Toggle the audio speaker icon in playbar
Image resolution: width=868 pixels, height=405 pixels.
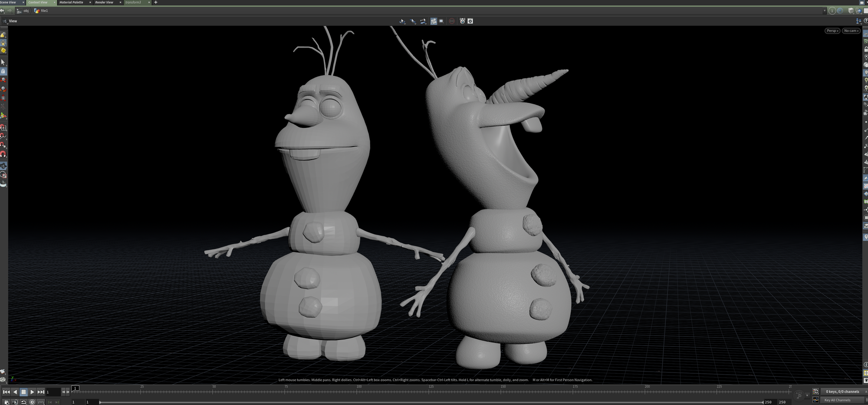coord(14,402)
